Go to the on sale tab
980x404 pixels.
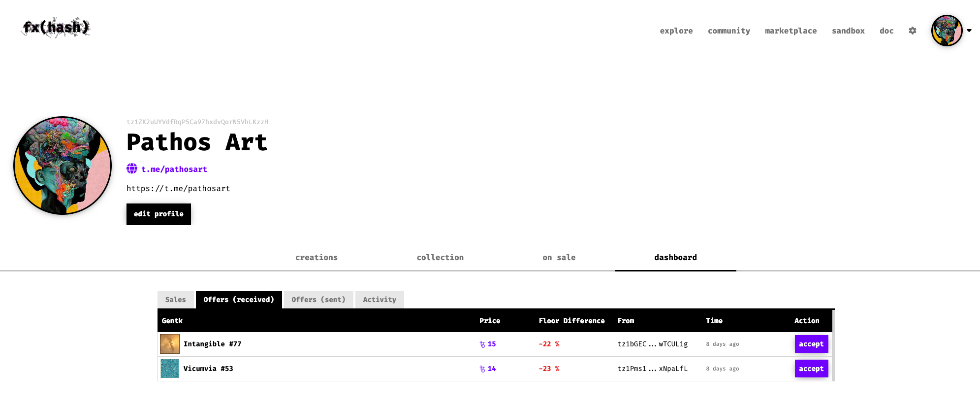(x=559, y=257)
